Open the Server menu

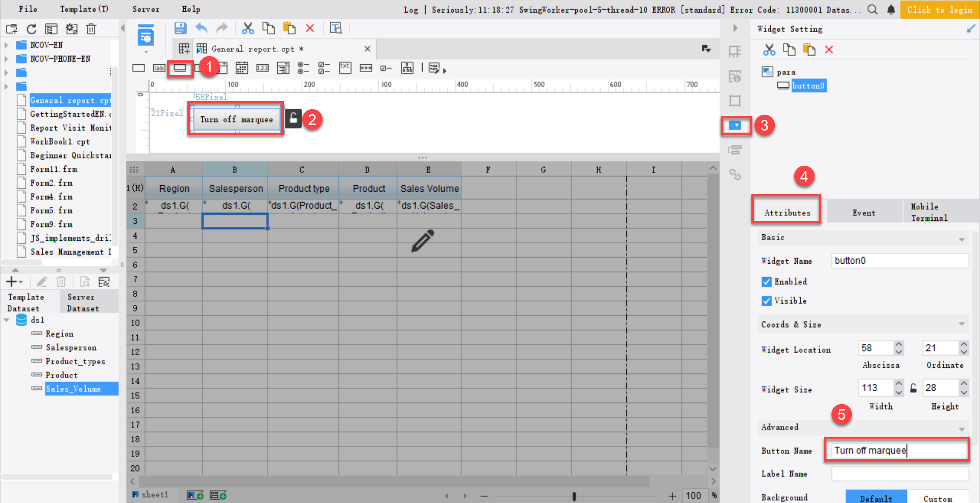[145, 9]
